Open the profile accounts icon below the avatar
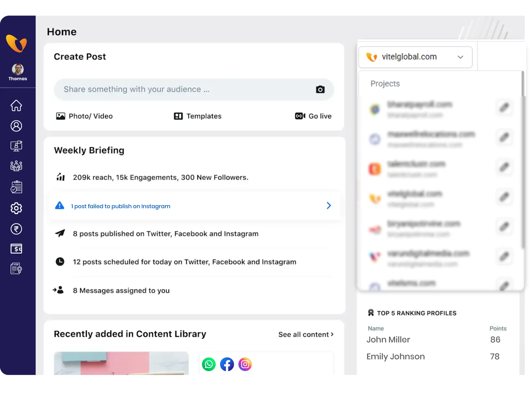The width and height of the screenshot is (532, 393). coord(16,126)
